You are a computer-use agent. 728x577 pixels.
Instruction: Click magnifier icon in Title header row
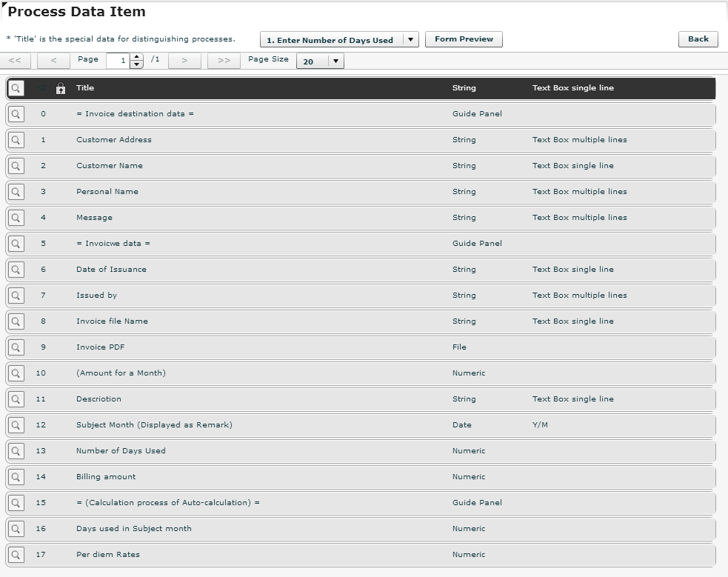point(16,88)
